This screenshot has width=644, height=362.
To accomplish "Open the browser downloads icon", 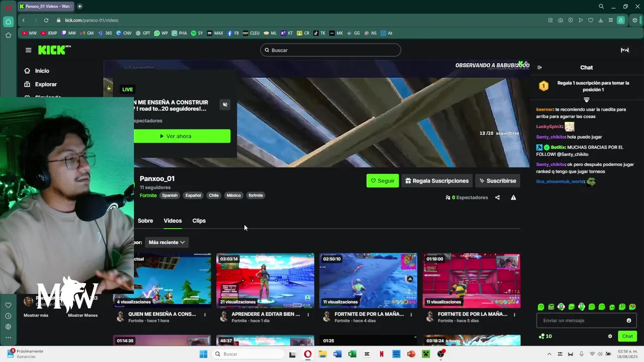I will [x=601, y=20].
